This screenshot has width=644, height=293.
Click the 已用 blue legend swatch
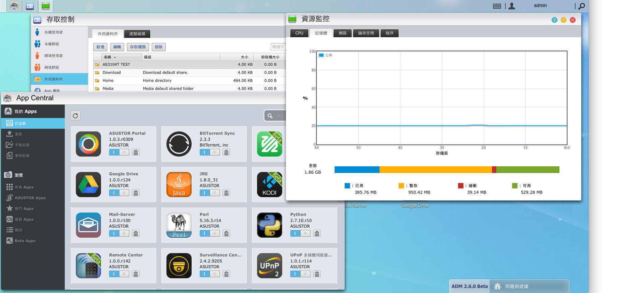click(x=347, y=186)
